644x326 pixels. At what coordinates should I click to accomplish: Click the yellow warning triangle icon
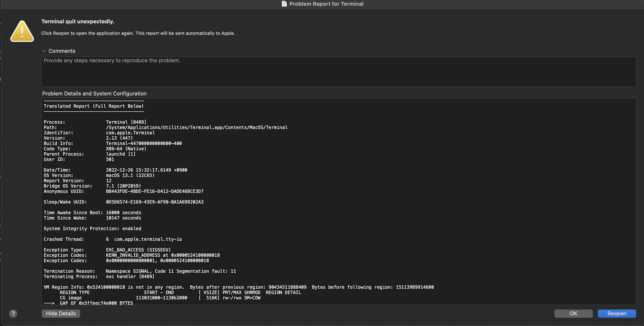pos(22,31)
